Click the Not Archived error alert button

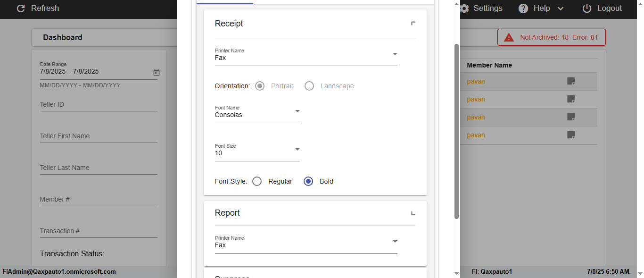pos(552,37)
